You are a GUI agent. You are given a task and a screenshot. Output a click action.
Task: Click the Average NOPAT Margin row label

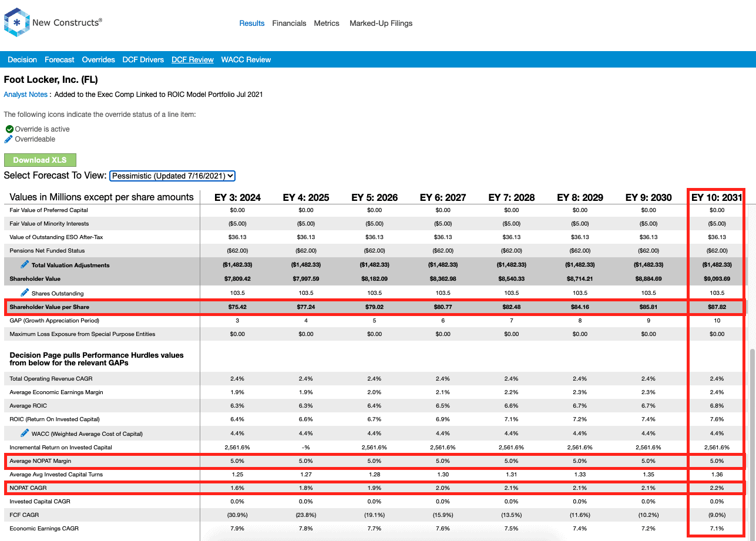(x=40, y=461)
